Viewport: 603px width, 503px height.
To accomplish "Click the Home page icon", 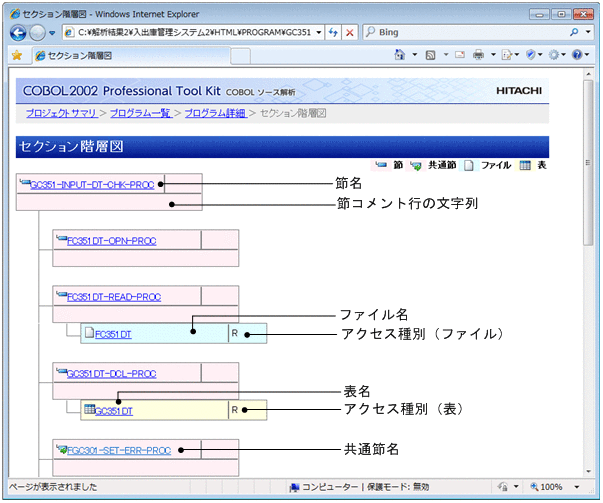I will point(400,55).
